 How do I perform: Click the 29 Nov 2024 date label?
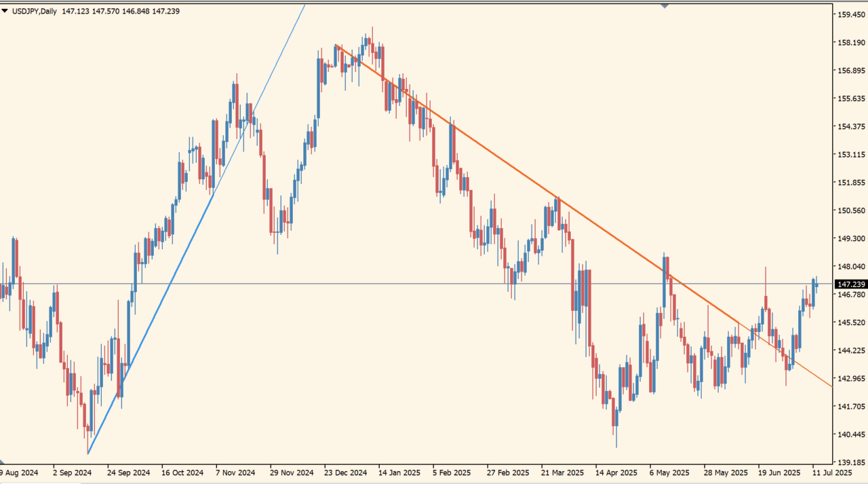tap(291, 472)
